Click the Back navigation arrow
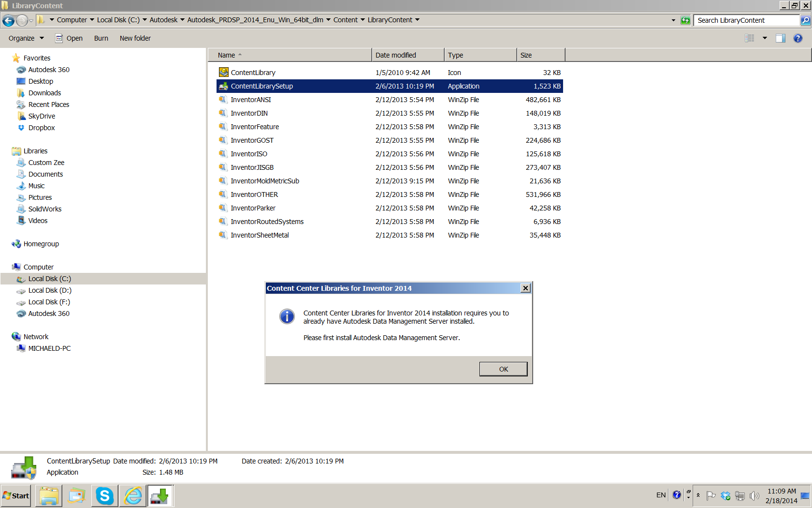This screenshot has height=508, width=812. click(8, 20)
